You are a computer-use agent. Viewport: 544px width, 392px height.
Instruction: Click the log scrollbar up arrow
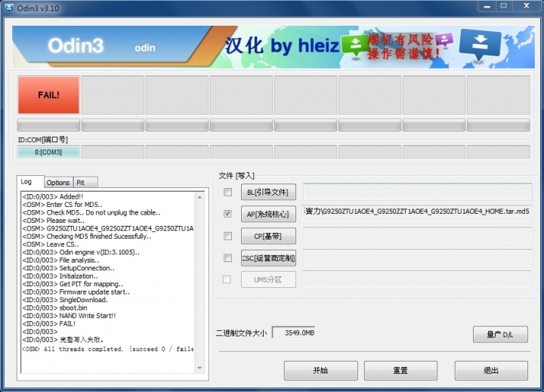coord(199,197)
